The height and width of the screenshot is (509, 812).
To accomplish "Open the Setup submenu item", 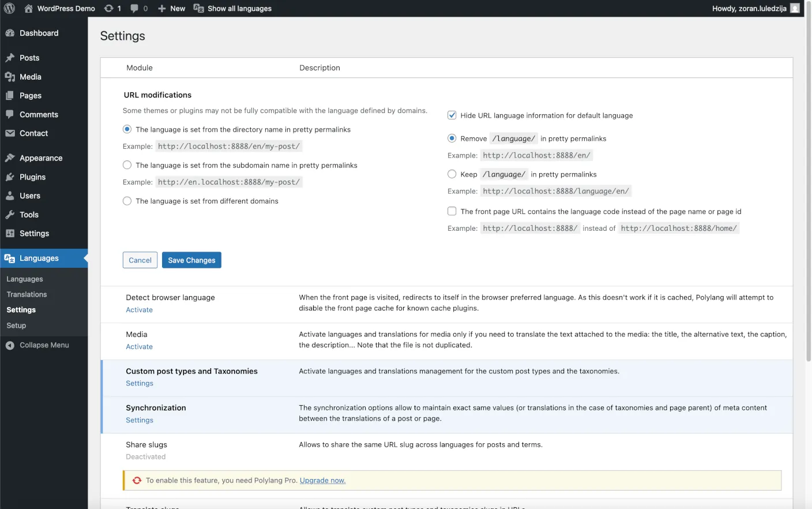I will [x=16, y=325].
